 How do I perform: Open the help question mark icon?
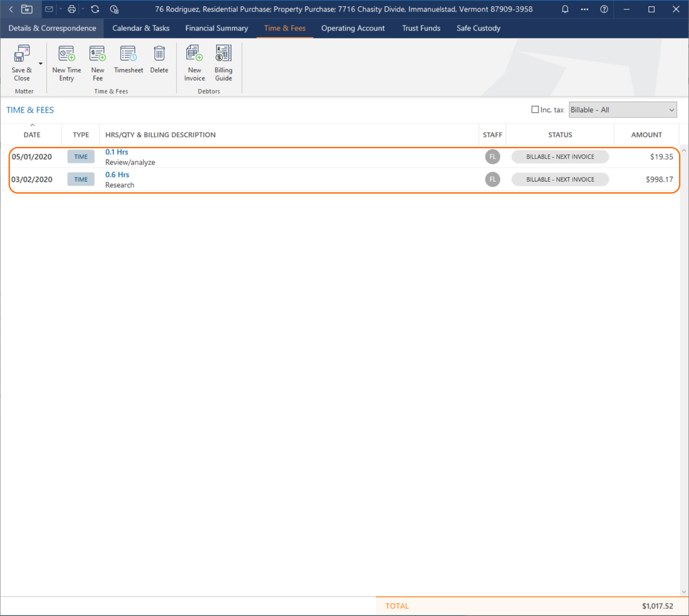point(604,9)
